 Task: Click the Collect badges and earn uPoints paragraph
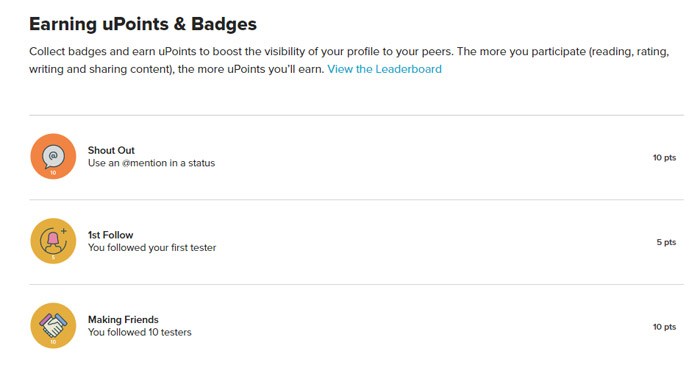tap(349, 60)
